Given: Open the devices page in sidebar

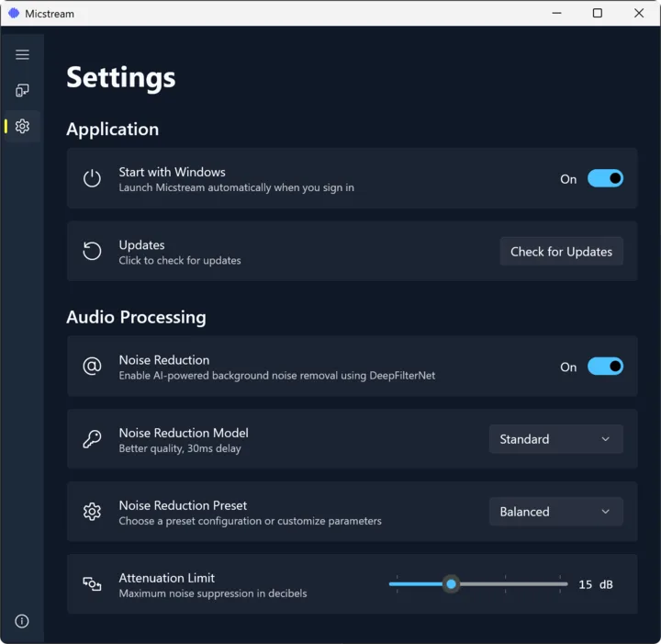Looking at the screenshot, I should (22, 90).
